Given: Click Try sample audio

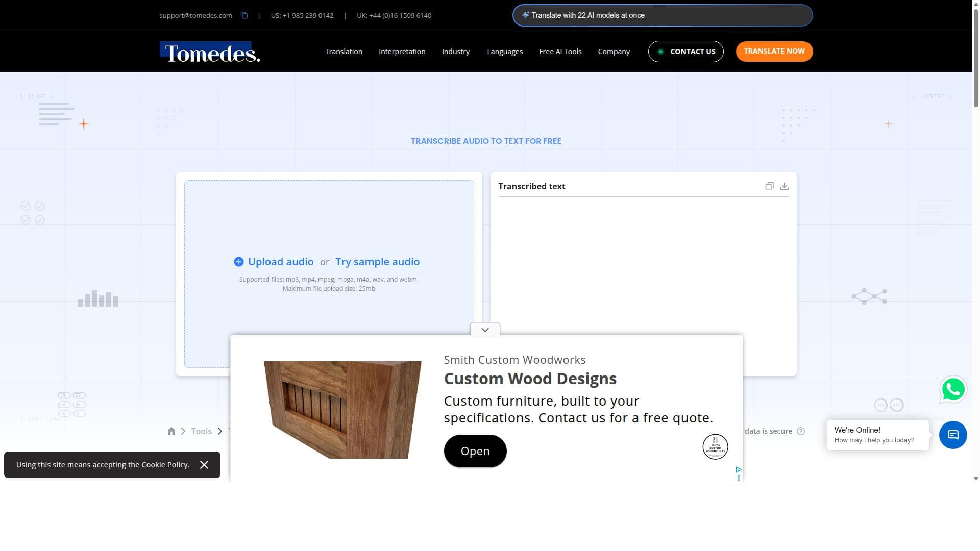Looking at the screenshot, I should (x=377, y=262).
